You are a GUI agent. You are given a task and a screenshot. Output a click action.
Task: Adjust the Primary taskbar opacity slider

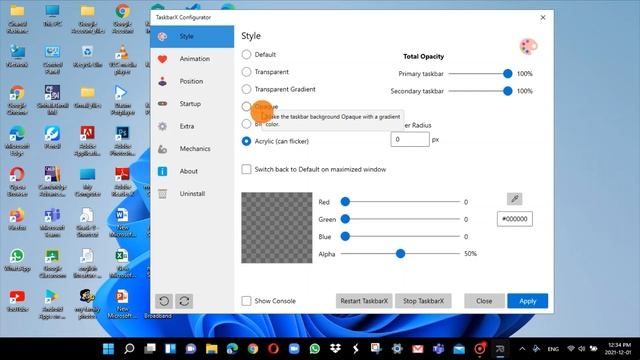pyautogui.click(x=507, y=73)
